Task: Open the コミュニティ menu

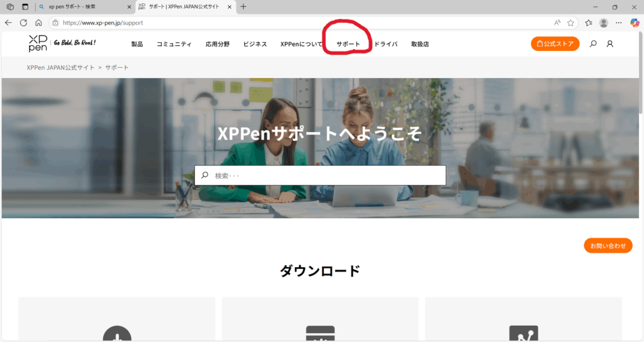Action: coord(174,44)
